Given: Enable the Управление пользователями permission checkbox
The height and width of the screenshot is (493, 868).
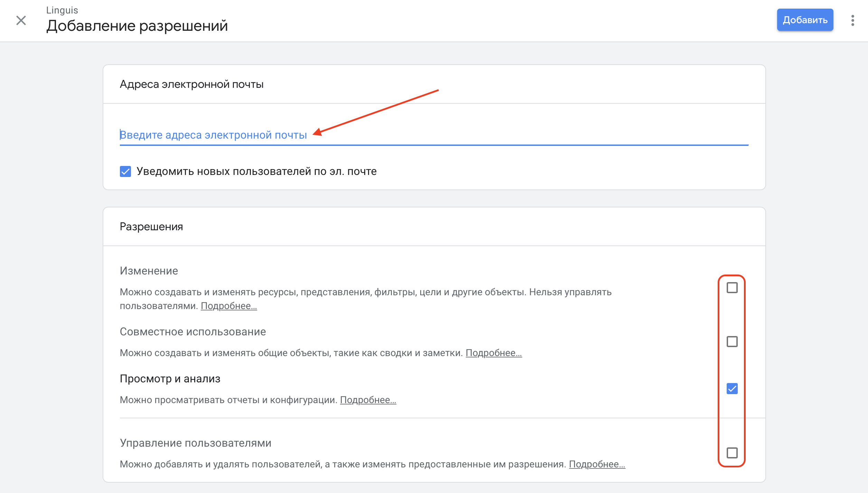Looking at the screenshot, I should pos(732,453).
